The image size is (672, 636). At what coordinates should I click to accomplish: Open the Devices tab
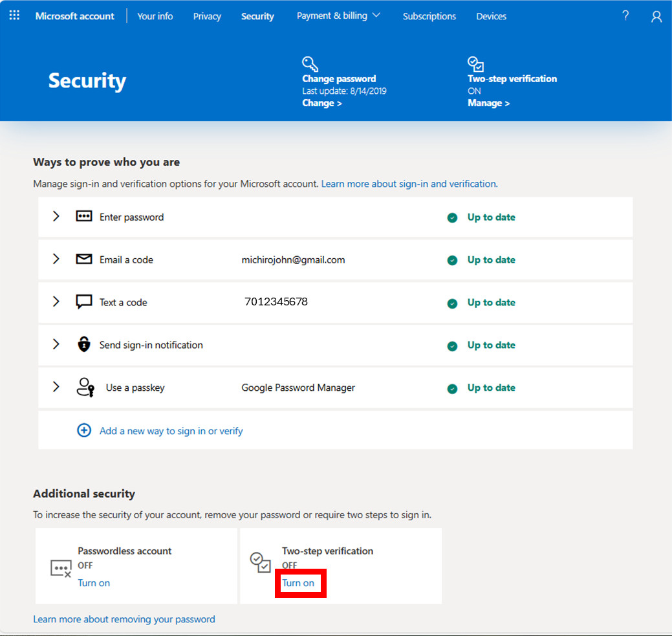491,16
